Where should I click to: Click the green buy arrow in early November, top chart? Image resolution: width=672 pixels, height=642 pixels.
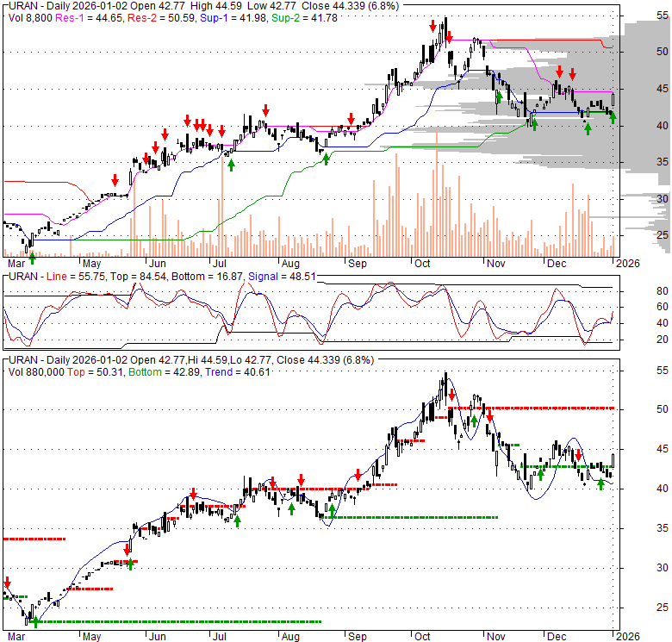(x=499, y=97)
